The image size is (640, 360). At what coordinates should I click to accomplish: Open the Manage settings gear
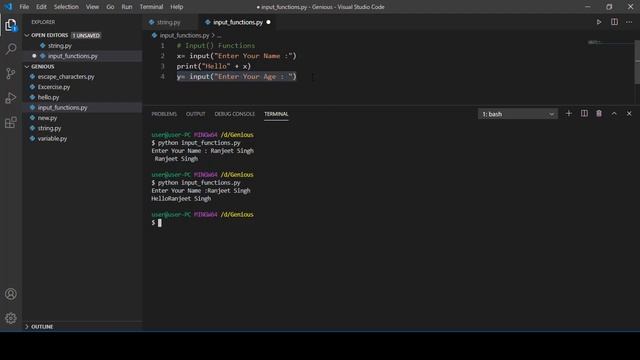coord(11,318)
